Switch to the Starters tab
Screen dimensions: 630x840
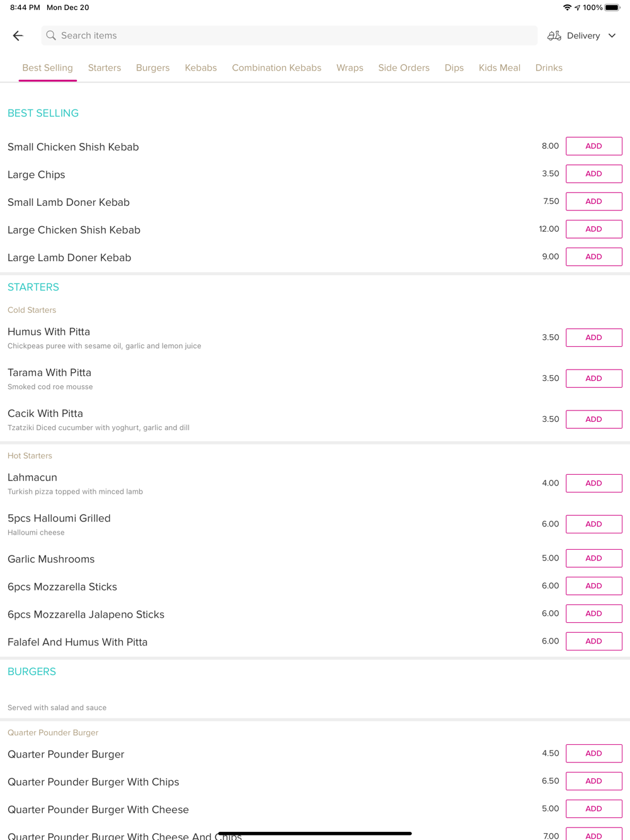pos(105,68)
